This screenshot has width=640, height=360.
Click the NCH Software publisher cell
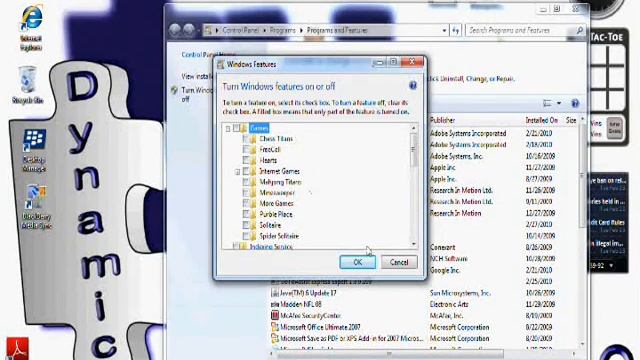point(449,259)
